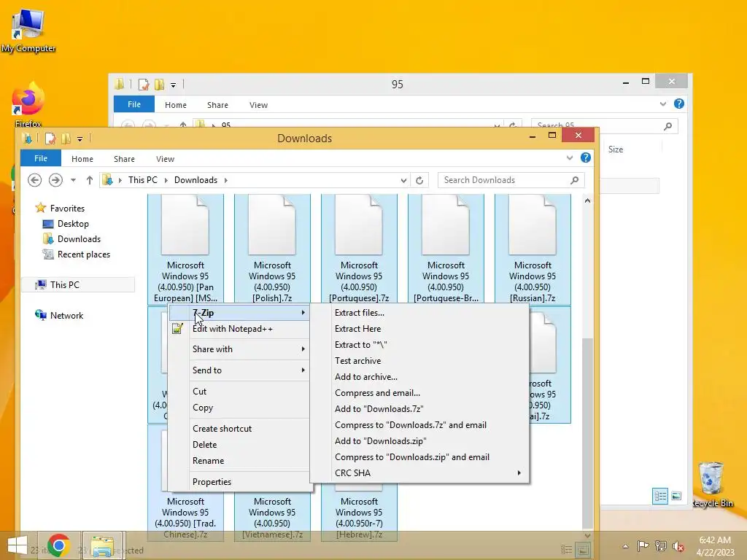Click Properties quick access icon in Downloads title bar

click(50, 139)
